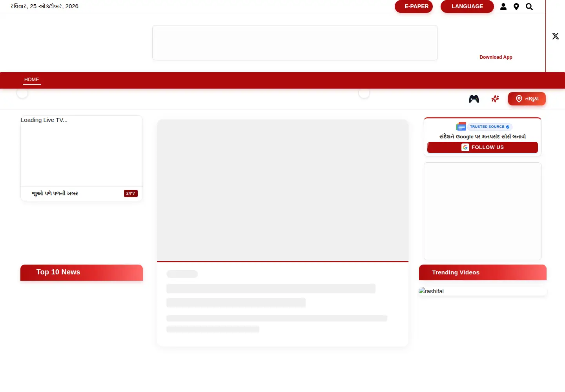
Task: Click the Trending Videos heading
Action: coord(456,272)
